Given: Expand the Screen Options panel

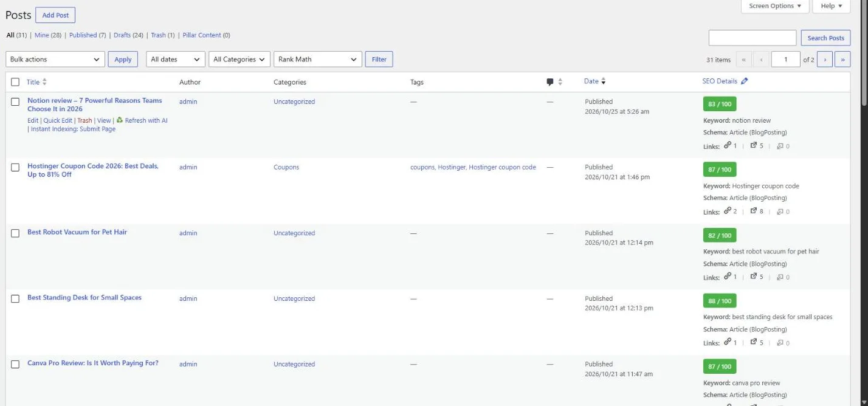Looking at the screenshot, I should pyautogui.click(x=775, y=6).
